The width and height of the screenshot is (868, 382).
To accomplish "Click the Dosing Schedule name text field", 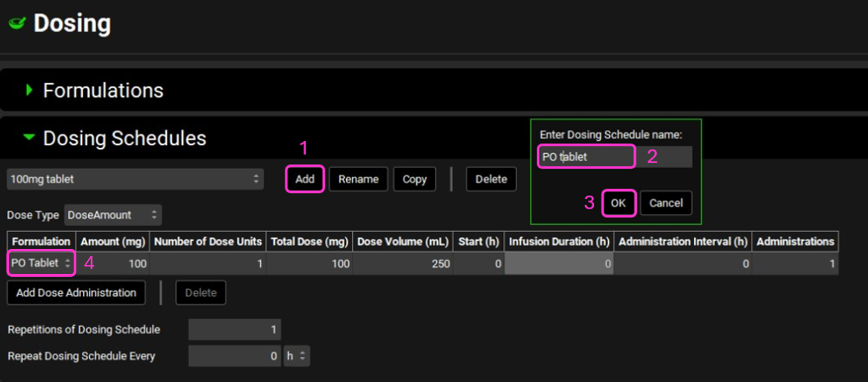I will pyautogui.click(x=586, y=157).
